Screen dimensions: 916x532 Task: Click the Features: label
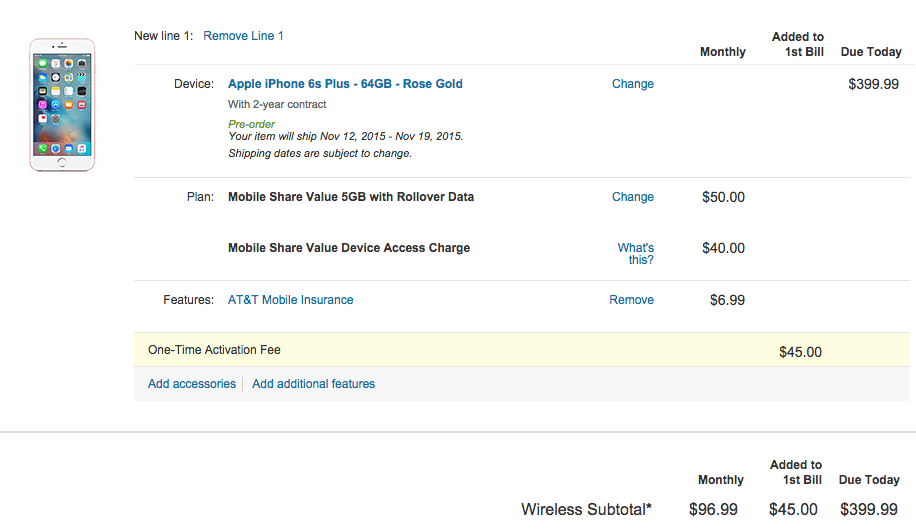[189, 300]
